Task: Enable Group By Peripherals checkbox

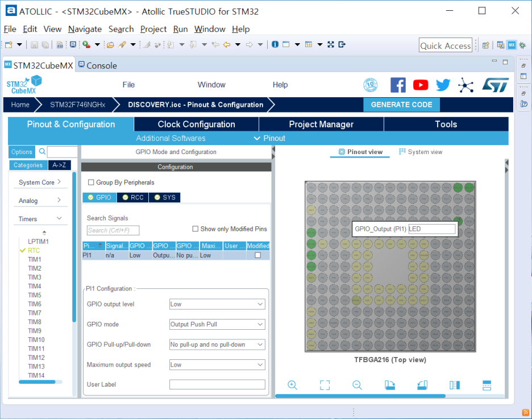Action: coord(91,182)
